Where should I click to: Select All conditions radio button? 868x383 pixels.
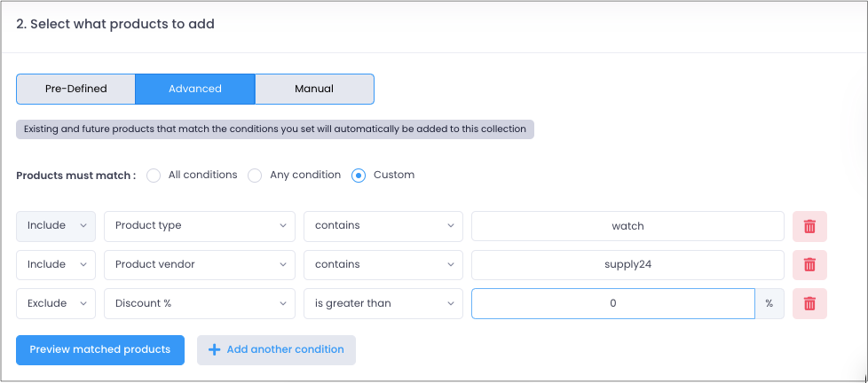154,176
